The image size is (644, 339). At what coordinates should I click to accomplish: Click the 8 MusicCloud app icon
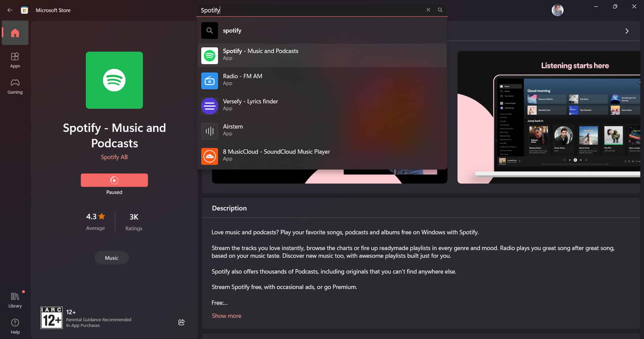[x=210, y=156]
